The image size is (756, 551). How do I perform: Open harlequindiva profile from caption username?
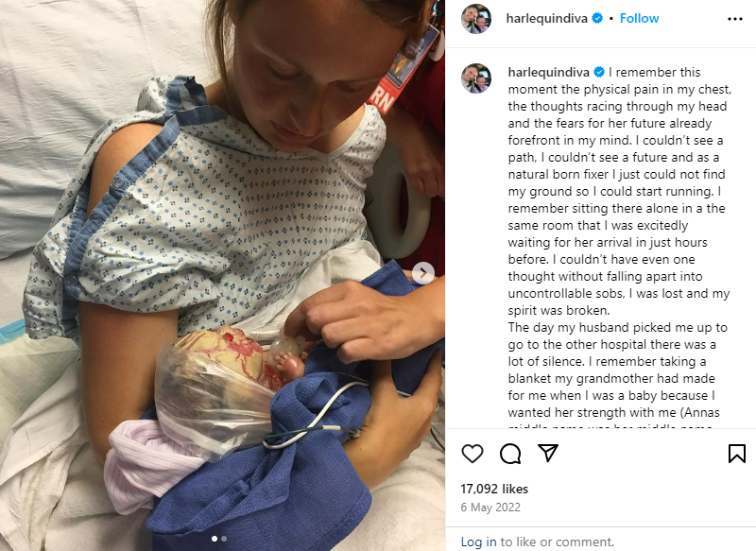549,72
